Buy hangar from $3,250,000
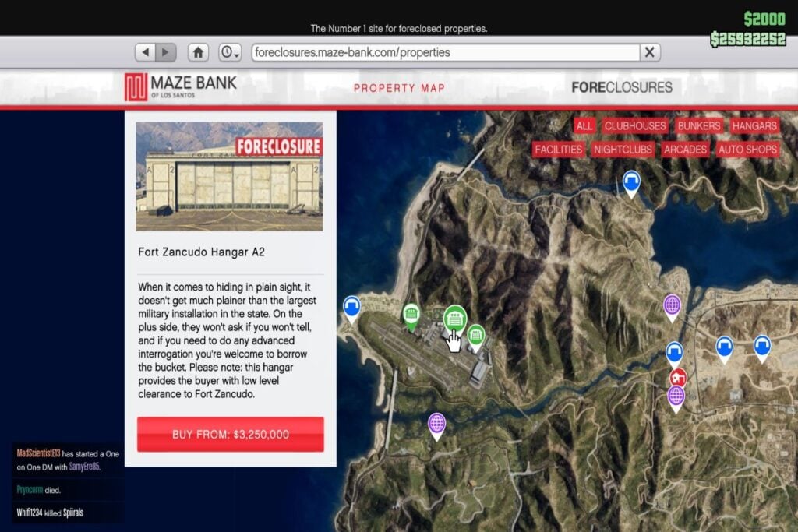Viewport: 798px width, 532px height. [231, 434]
